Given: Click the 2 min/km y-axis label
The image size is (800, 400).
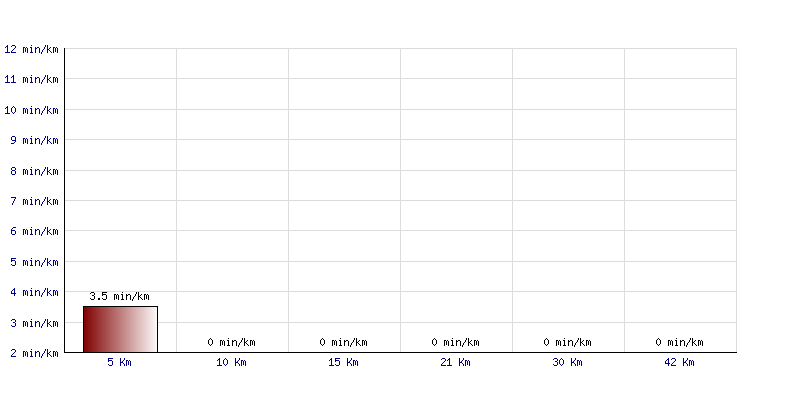Looking at the screenshot, I should (34, 353).
